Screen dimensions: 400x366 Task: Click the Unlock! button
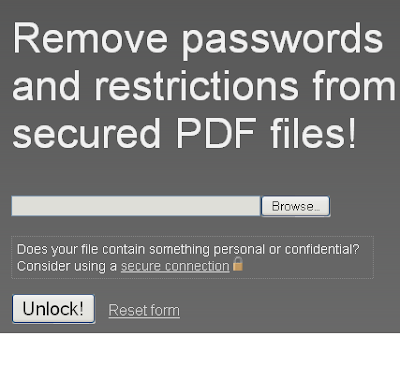[54, 309]
